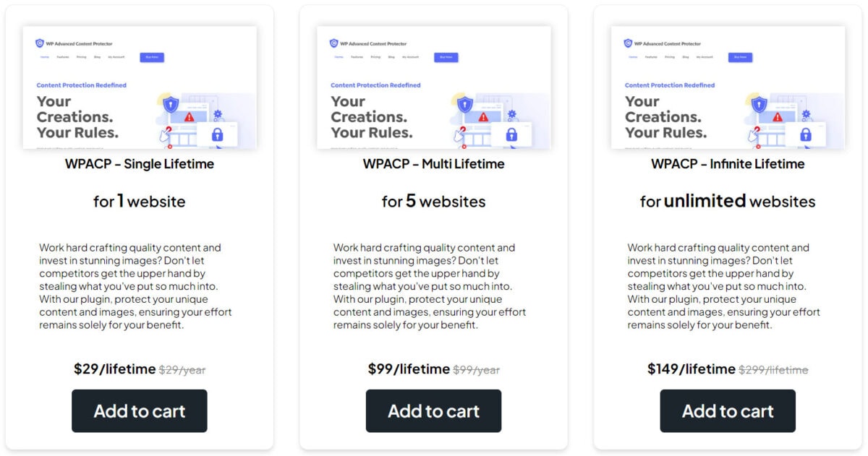Screen dimensions: 868x456
Task: Click the WPACP shield logo in Multi Lifetime thumbnail
Action: click(x=333, y=43)
